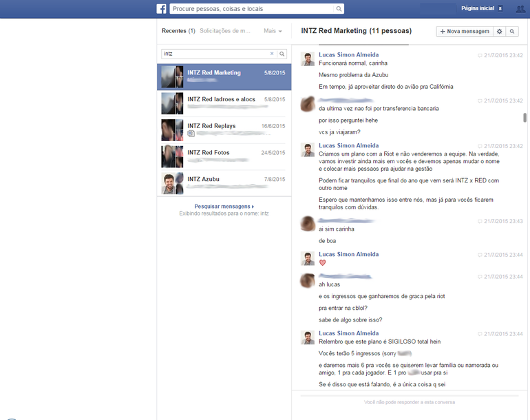Open Pesquisar mensagens link
Screen dimensions: 530x420
224,207
